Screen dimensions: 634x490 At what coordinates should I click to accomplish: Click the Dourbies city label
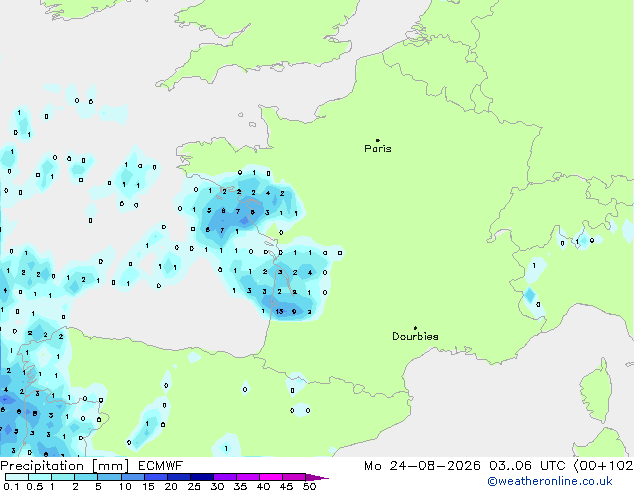pyautogui.click(x=415, y=336)
